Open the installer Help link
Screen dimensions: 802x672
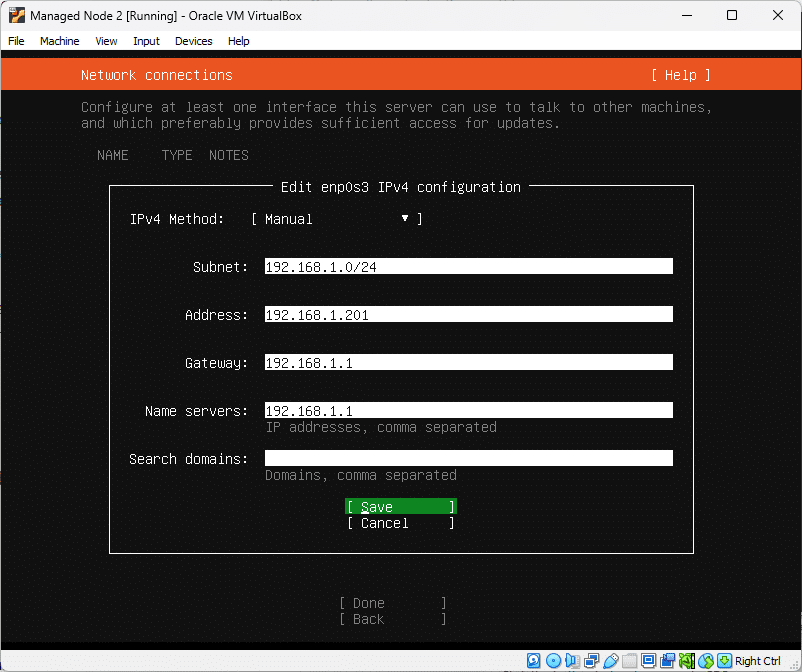click(x=680, y=75)
